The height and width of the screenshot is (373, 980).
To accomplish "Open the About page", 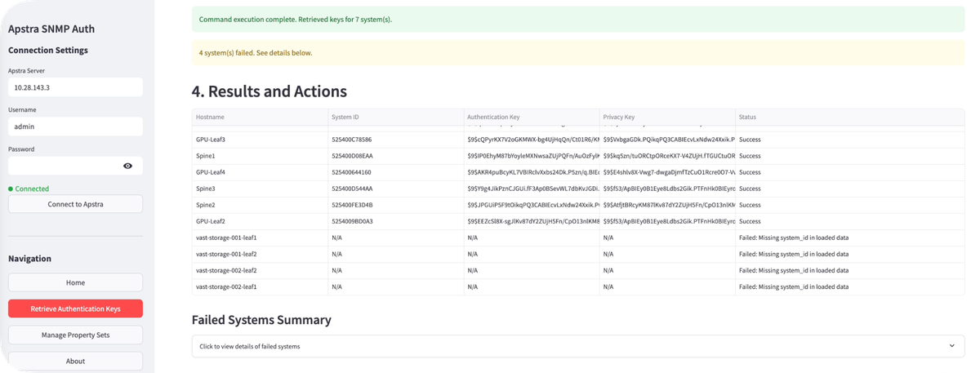I will [x=75, y=361].
